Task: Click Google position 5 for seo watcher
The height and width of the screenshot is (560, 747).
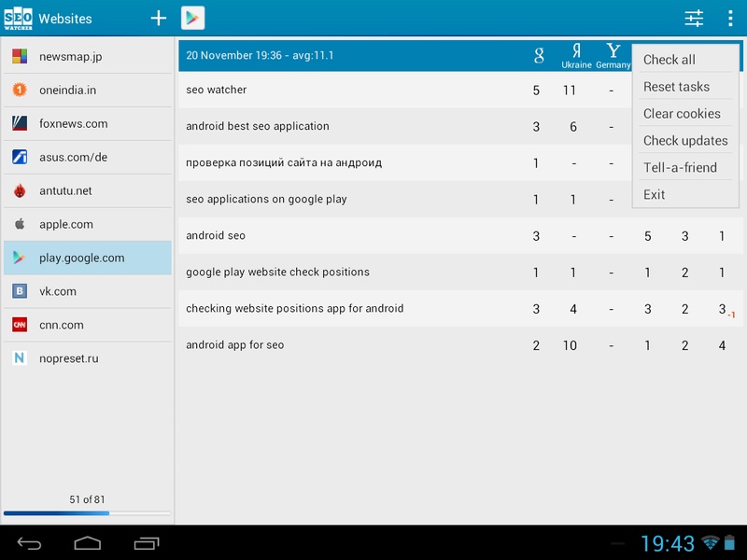Action: pos(536,90)
